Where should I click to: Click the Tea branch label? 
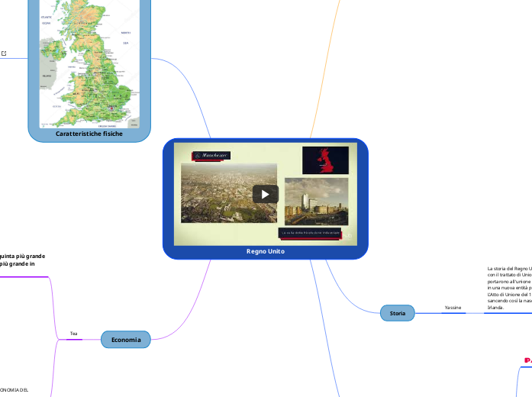(x=74, y=334)
